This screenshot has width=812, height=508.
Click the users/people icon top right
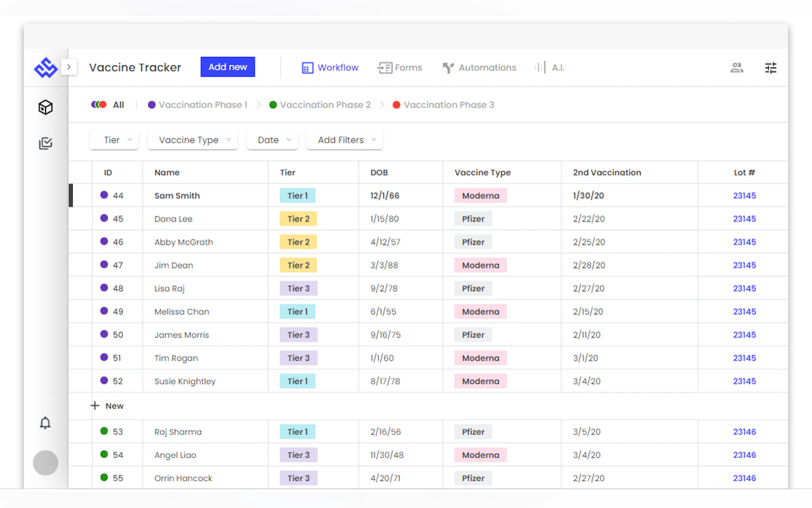(x=737, y=67)
